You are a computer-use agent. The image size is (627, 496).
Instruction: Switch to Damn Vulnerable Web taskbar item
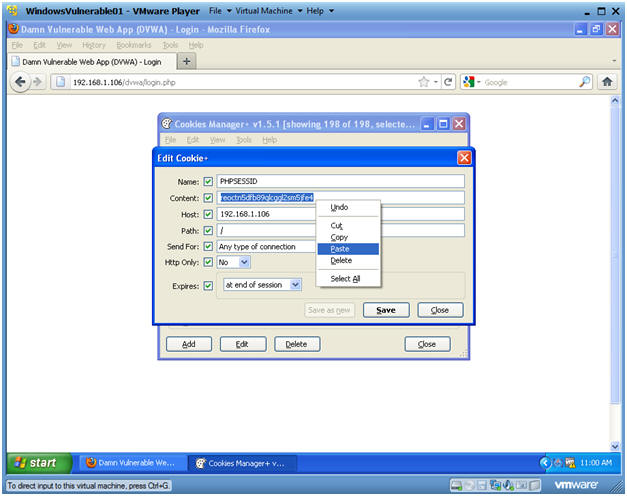click(131, 463)
